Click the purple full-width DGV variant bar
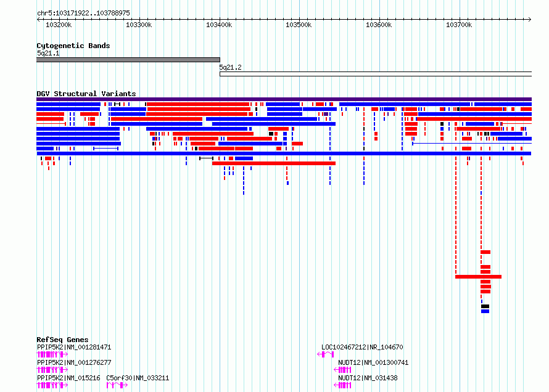The width and height of the screenshot is (549, 392). 284,99
